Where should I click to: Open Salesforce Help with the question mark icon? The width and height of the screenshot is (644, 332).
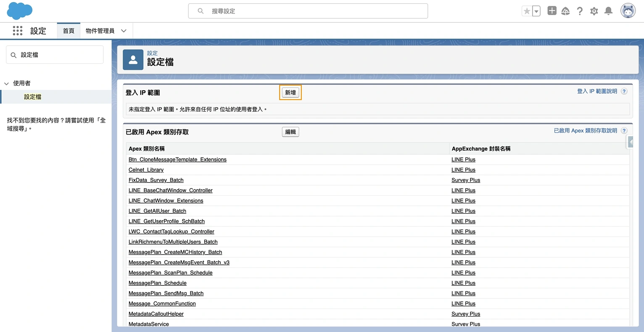click(x=580, y=11)
